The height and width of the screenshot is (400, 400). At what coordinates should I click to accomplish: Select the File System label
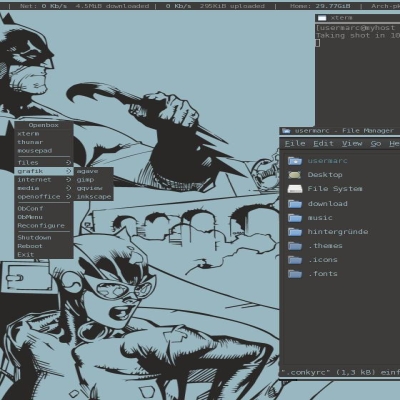[335, 189]
